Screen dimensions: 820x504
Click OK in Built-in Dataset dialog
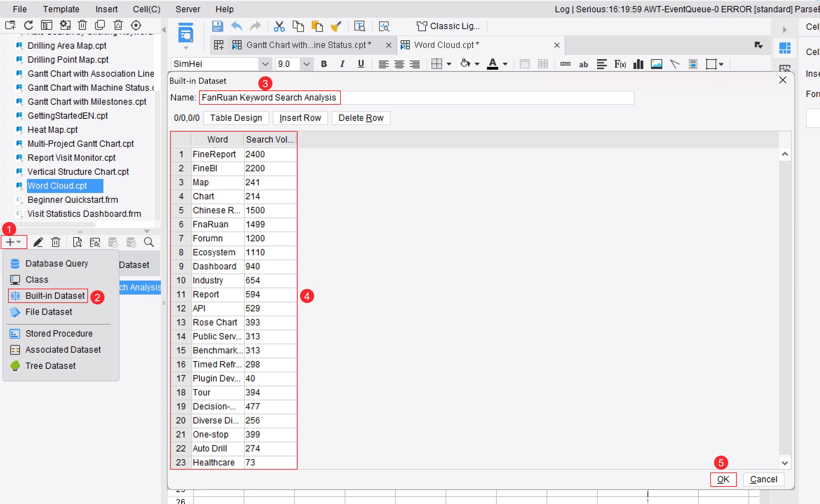[723, 479]
